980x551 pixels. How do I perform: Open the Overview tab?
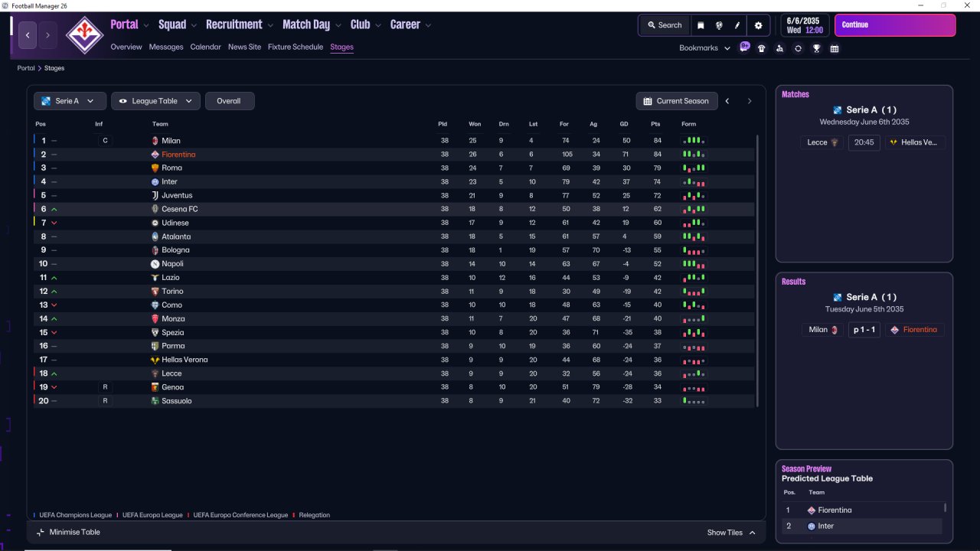126,47
